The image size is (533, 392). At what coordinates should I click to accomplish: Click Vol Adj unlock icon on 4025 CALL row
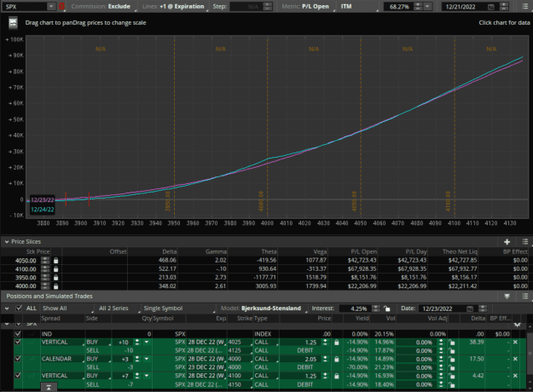452,343
